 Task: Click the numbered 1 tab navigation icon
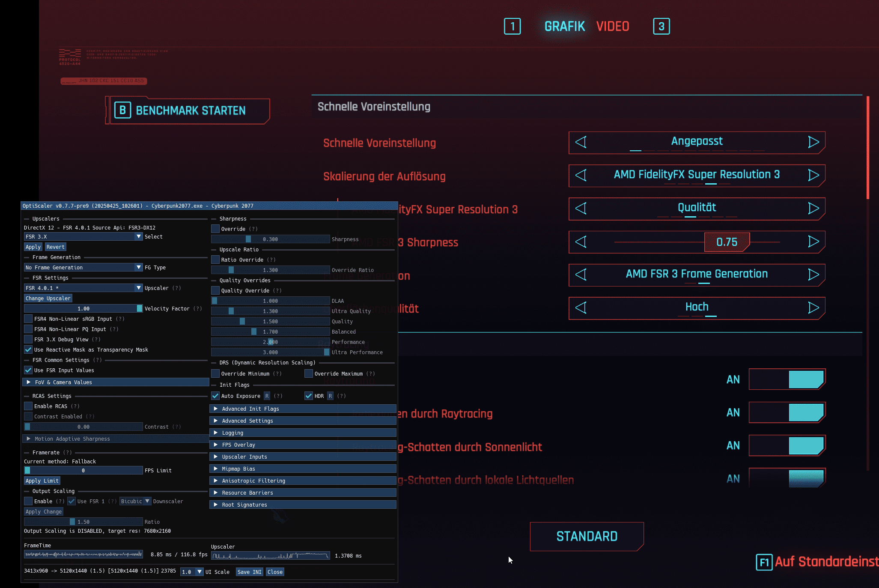pyautogui.click(x=512, y=27)
